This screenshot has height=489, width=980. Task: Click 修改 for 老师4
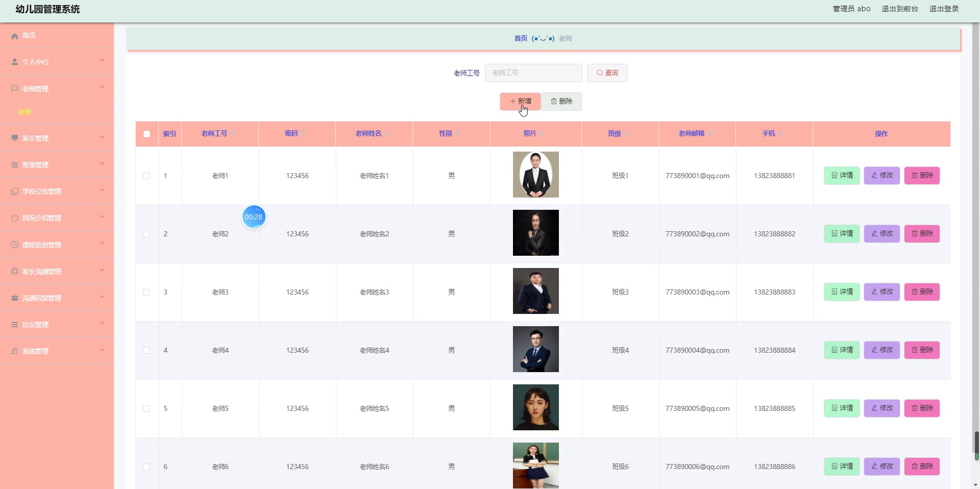881,350
